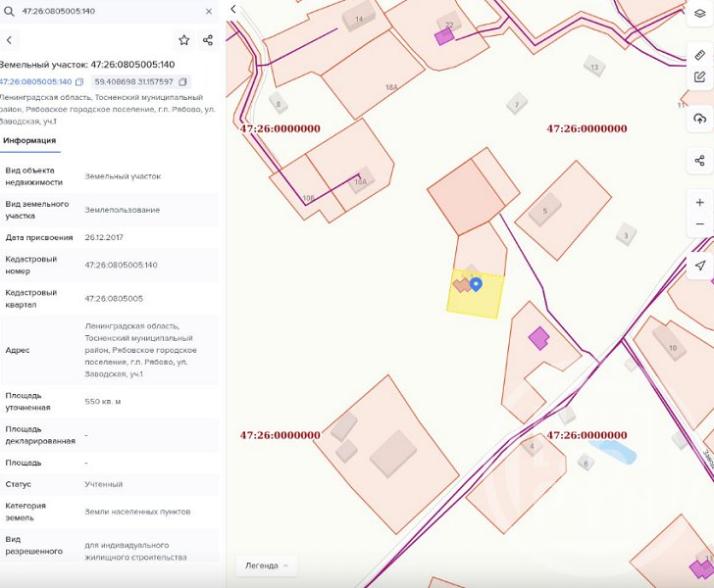The image size is (714, 588).
Task: Click the blue location pin on the parcel
Action: pyautogui.click(x=476, y=284)
